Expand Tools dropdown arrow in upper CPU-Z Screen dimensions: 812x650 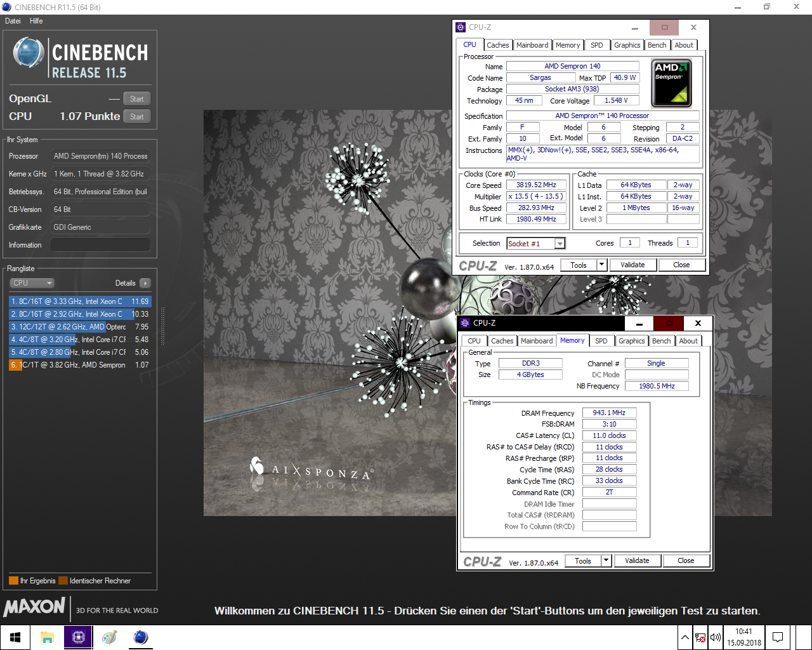(x=602, y=265)
